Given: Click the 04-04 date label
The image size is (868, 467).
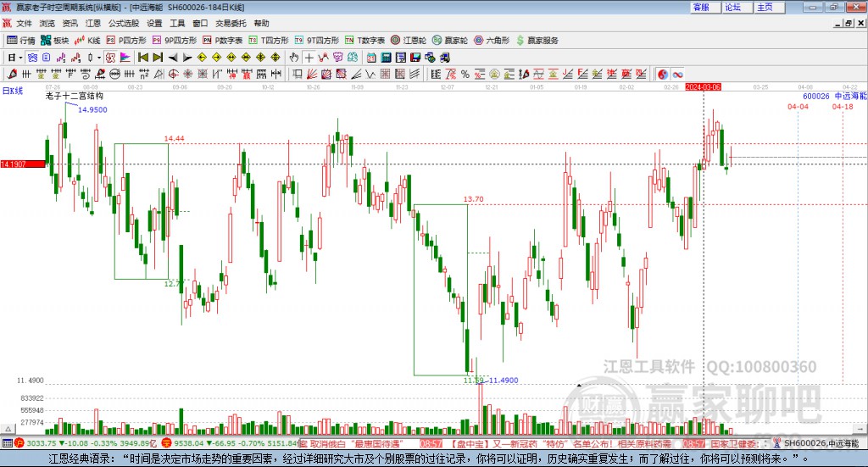Looking at the screenshot, I should point(798,107).
